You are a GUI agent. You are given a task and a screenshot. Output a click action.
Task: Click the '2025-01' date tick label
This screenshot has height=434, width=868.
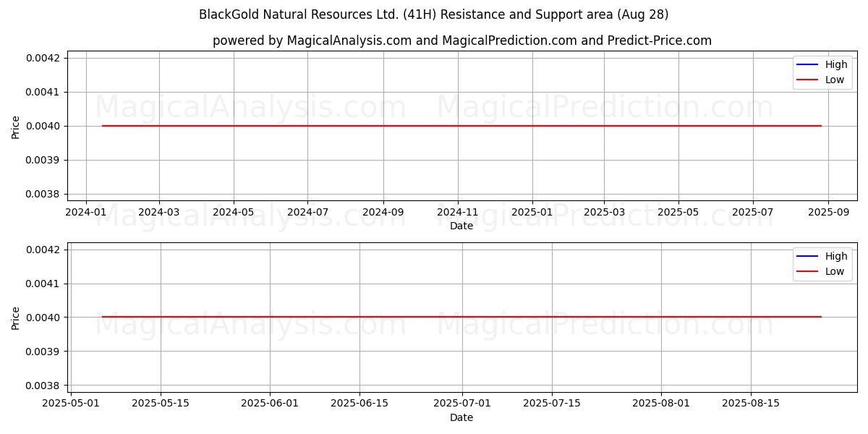pos(532,213)
